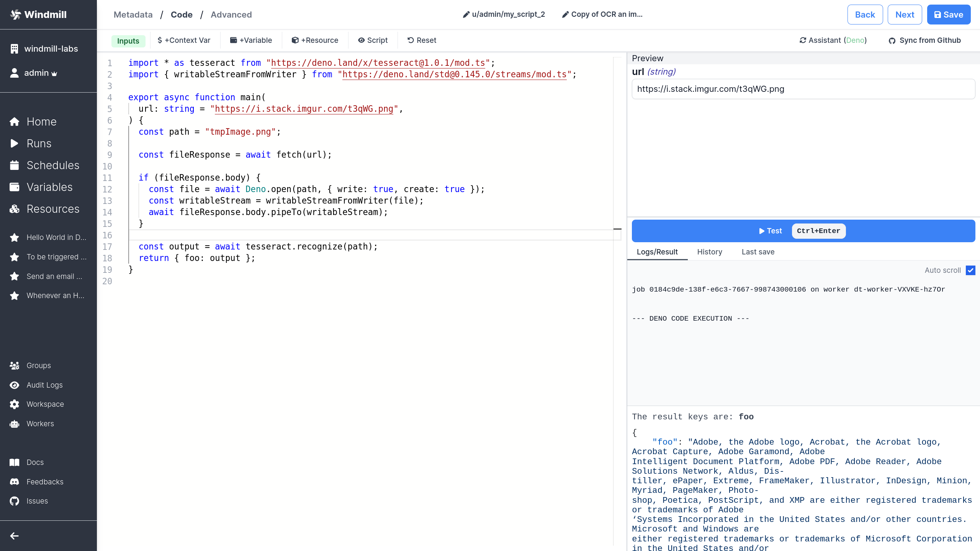Open Home from the sidebar

[x=41, y=122]
